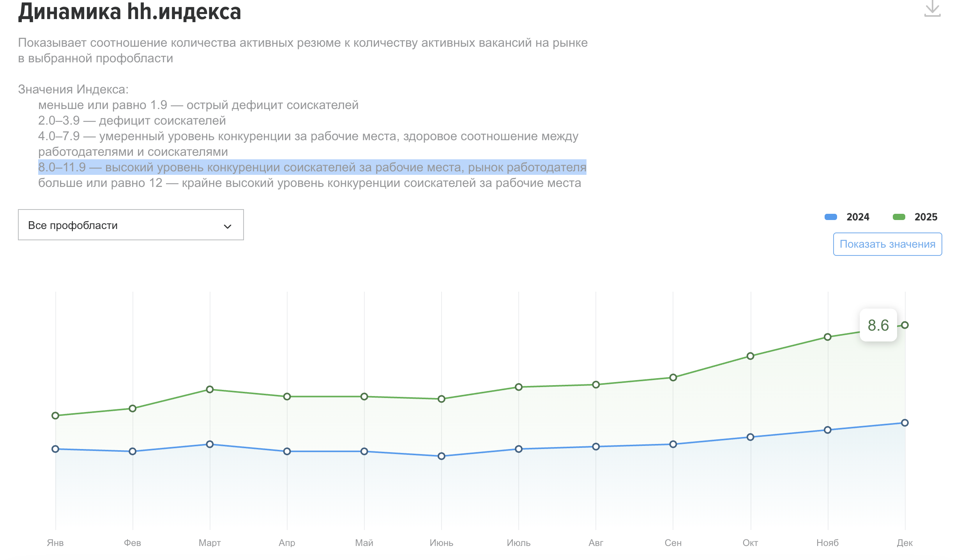Click the download chart icon
This screenshot has width=961, height=560.
(932, 9)
